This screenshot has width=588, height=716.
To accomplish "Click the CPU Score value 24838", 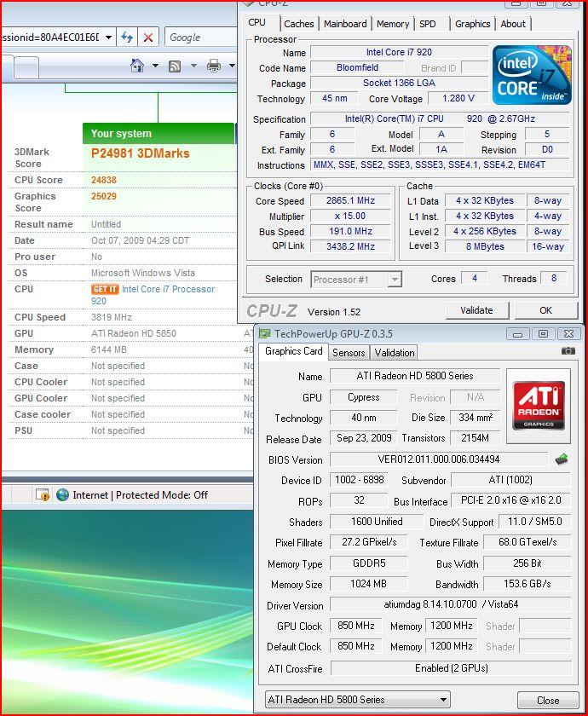I will [104, 180].
